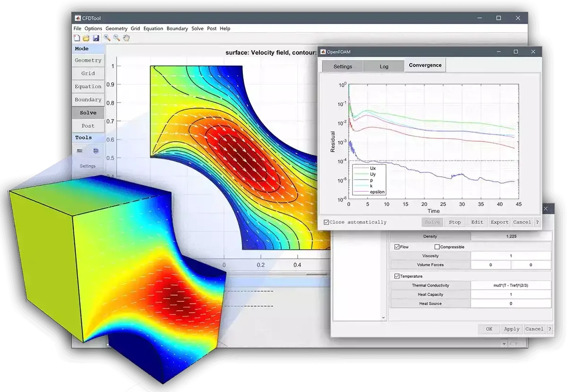This screenshot has height=392, width=567.
Task: Click OK in the equation settings dialog
Action: pyautogui.click(x=489, y=329)
